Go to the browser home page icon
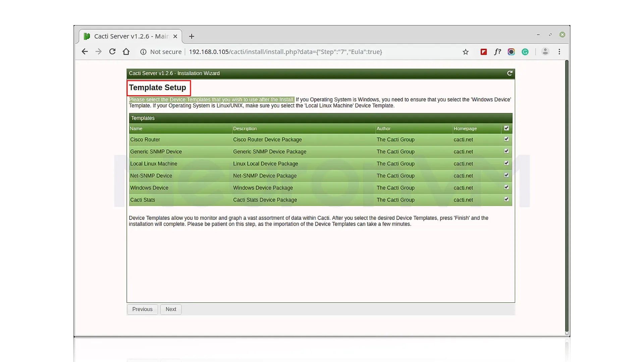Viewport: 644px width, 362px height. click(x=126, y=52)
